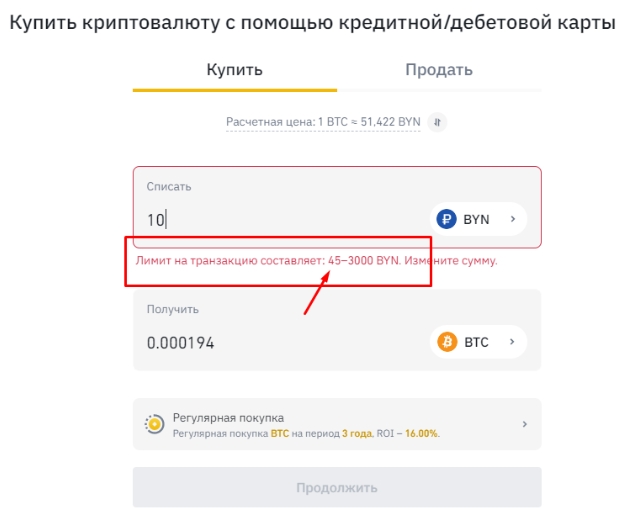Click the swap icon beside estimated price
The height and width of the screenshot is (508, 631).
click(437, 122)
